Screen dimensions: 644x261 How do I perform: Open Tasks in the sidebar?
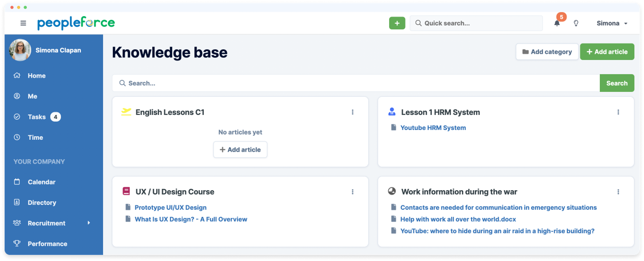[37, 117]
